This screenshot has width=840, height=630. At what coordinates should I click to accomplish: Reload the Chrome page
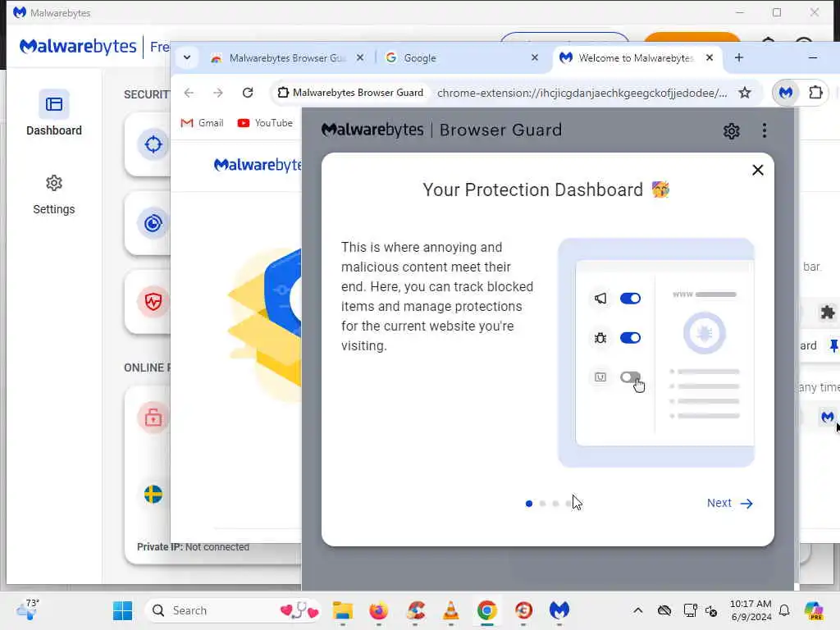click(x=248, y=93)
